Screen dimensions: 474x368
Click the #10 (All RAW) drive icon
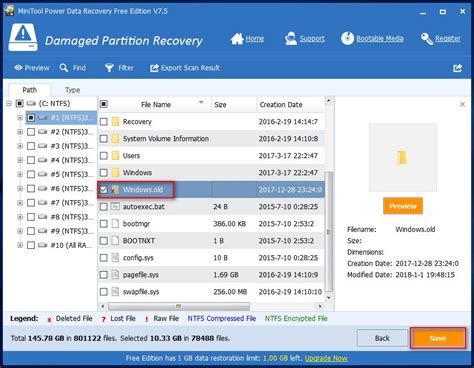click(x=42, y=245)
